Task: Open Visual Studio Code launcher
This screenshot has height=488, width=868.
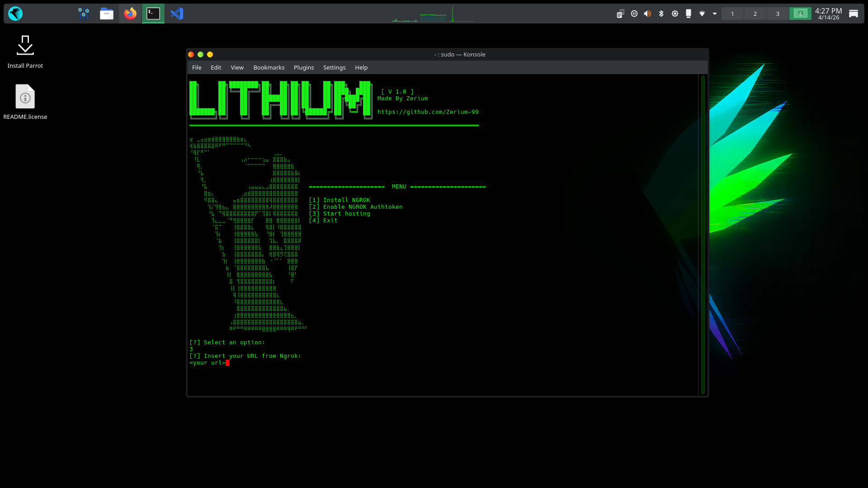Action: pyautogui.click(x=177, y=14)
